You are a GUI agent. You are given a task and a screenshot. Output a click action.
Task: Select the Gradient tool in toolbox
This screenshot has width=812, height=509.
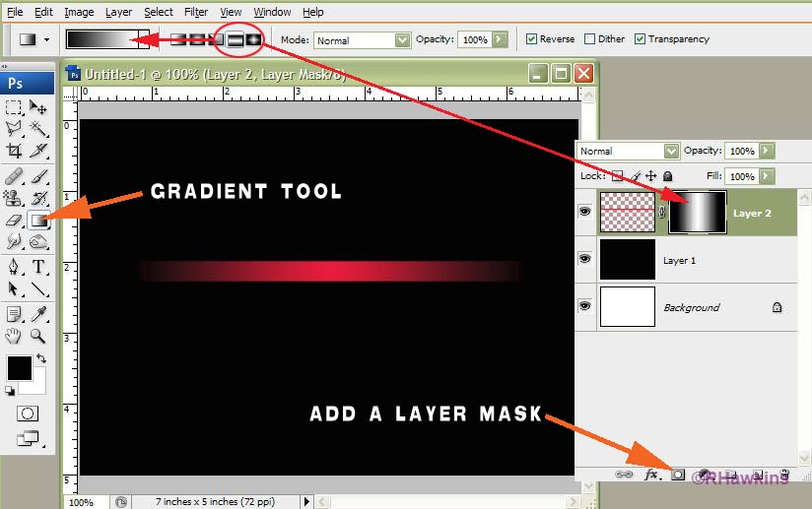38,221
